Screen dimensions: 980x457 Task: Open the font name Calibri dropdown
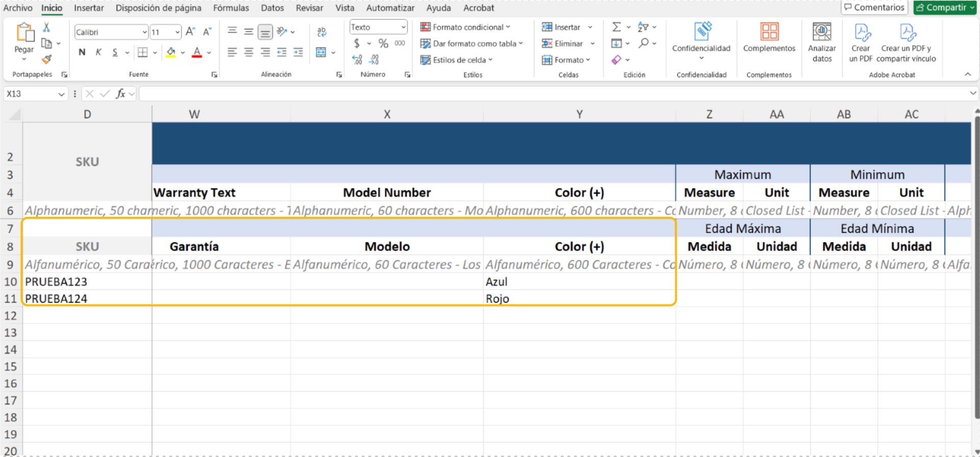144,32
